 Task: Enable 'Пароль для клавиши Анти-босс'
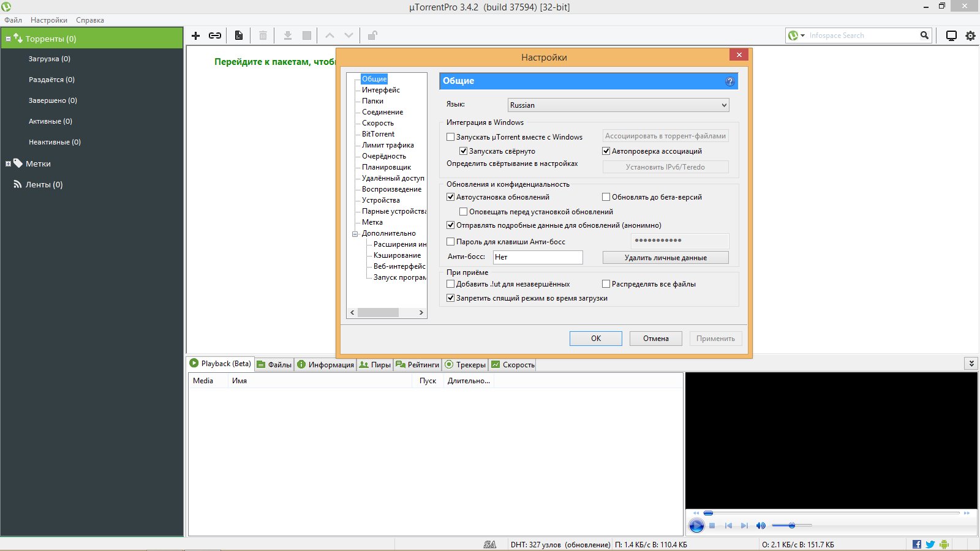point(450,242)
